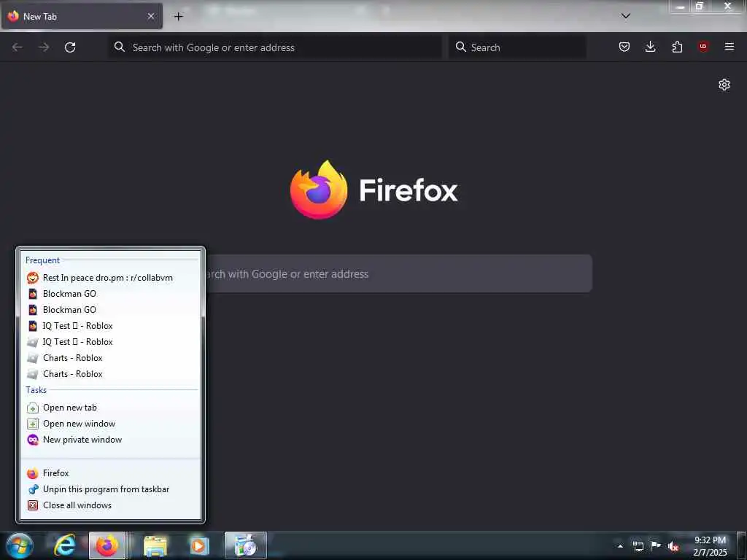The height and width of the screenshot is (560, 747).
Task: Close the New Tab tab
Action: 151,16
